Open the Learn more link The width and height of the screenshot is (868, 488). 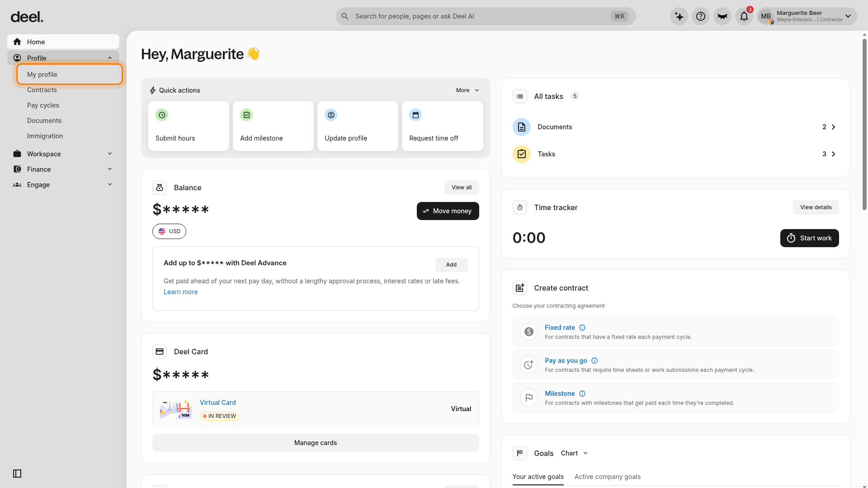click(x=181, y=292)
